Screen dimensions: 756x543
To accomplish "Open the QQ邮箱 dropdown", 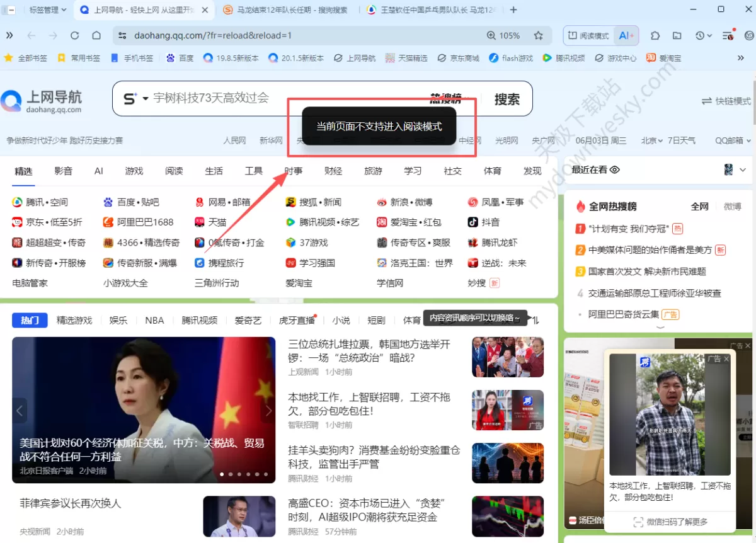I will click(x=733, y=140).
